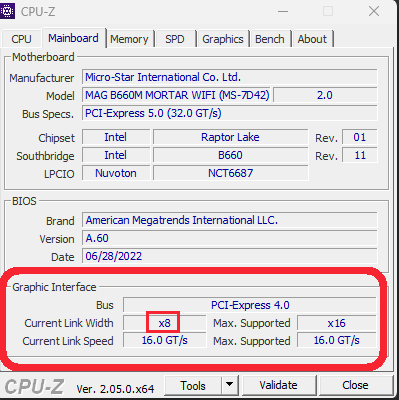Switch to the Bench tab
Viewport: 399px width, 400px height.
270,39
